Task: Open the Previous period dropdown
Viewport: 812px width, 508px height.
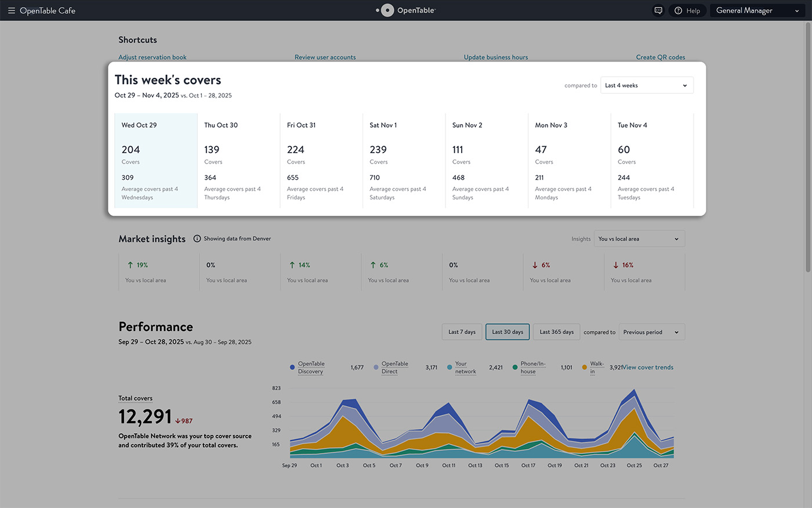Action: (x=651, y=332)
